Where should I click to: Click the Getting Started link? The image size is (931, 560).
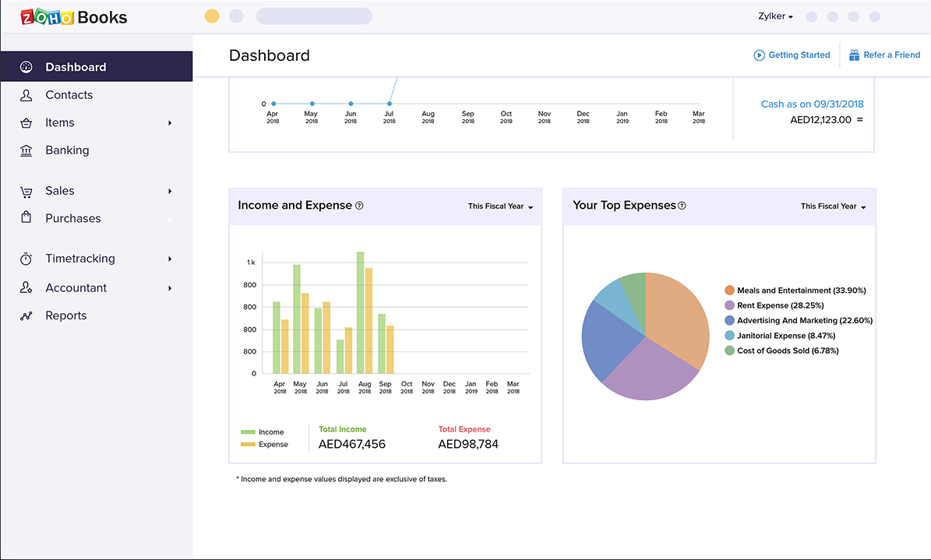(792, 55)
